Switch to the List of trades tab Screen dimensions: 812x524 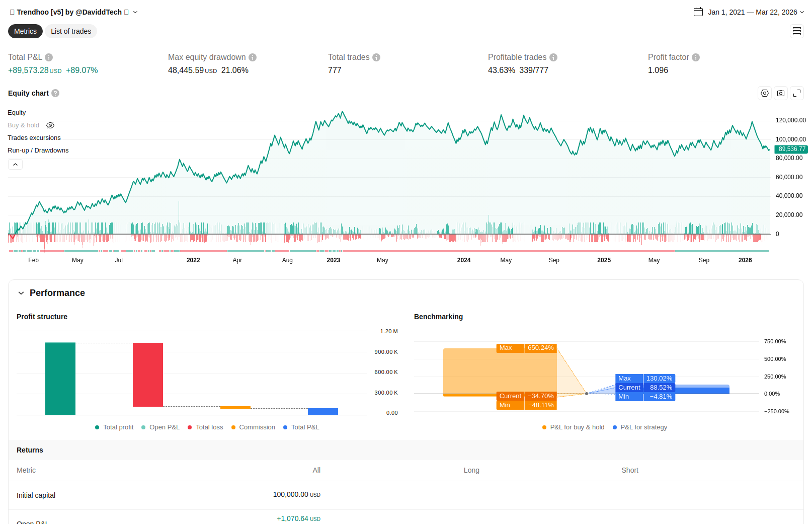[71, 31]
